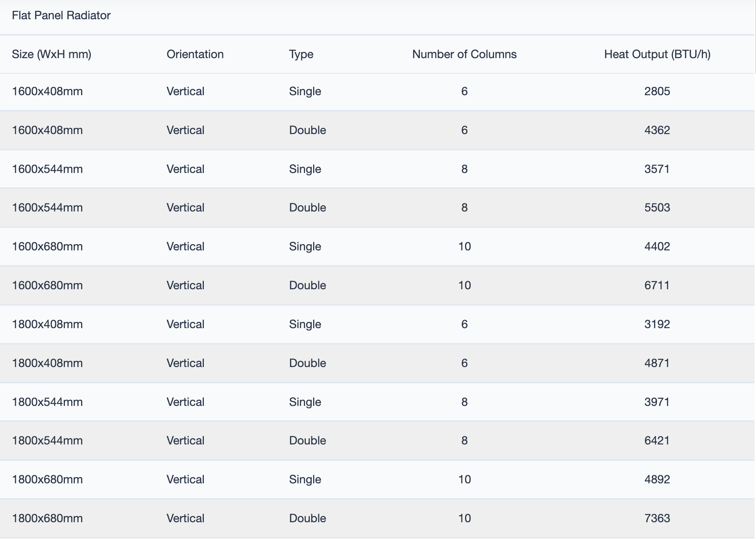Click the Flat Panel Radiator table title

(61, 16)
